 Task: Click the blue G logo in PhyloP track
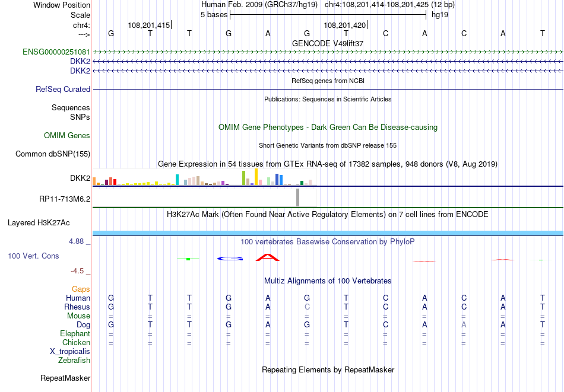(230, 259)
